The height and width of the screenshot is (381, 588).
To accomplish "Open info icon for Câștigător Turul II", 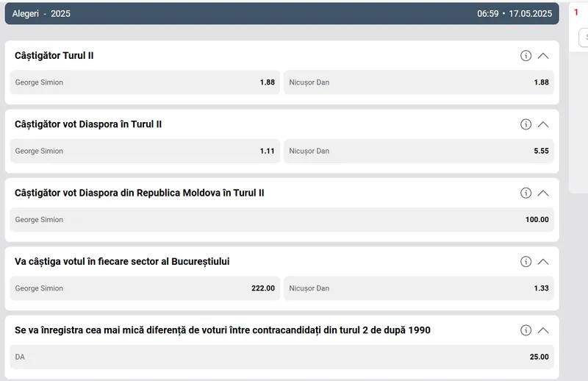I will pyautogui.click(x=526, y=56).
